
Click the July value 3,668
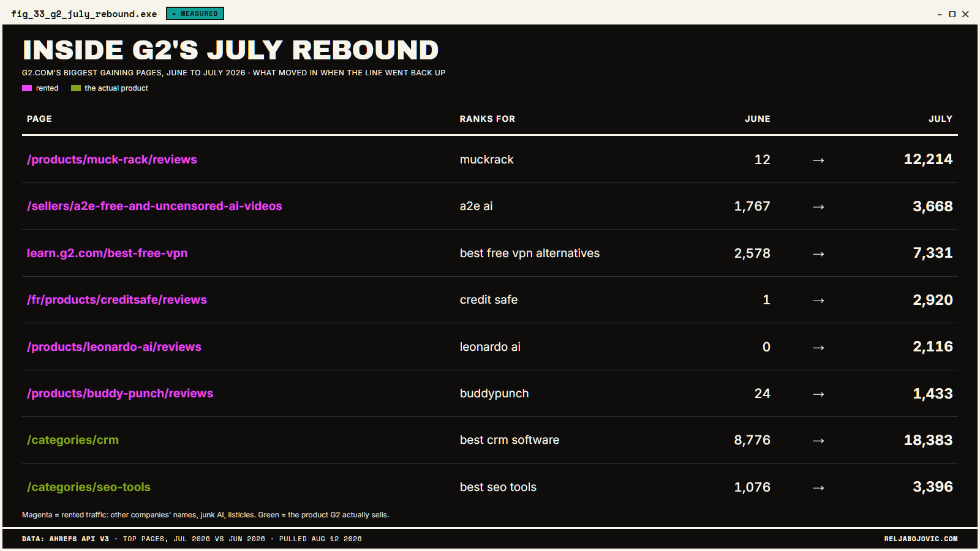click(x=933, y=206)
